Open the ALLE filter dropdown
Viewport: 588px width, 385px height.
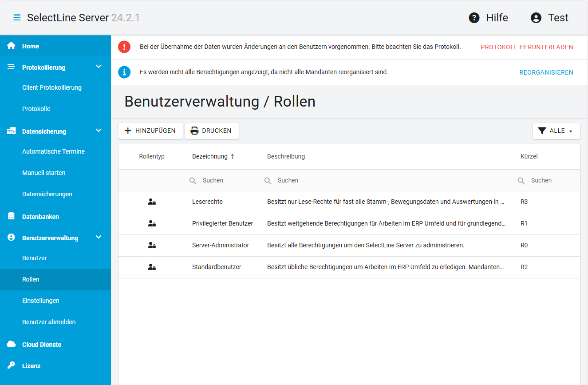coord(556,131)
